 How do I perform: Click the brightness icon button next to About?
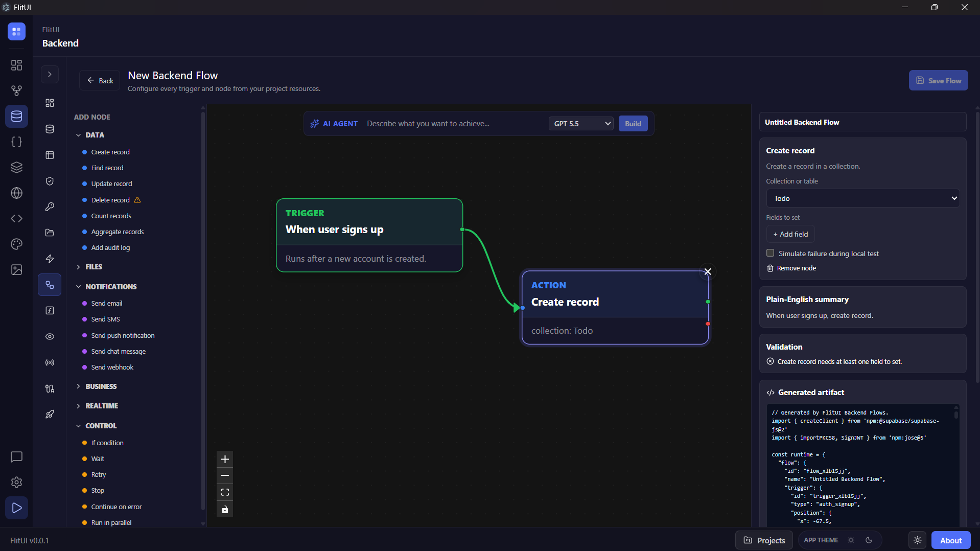pyautogui.click(x=918, y=540)
